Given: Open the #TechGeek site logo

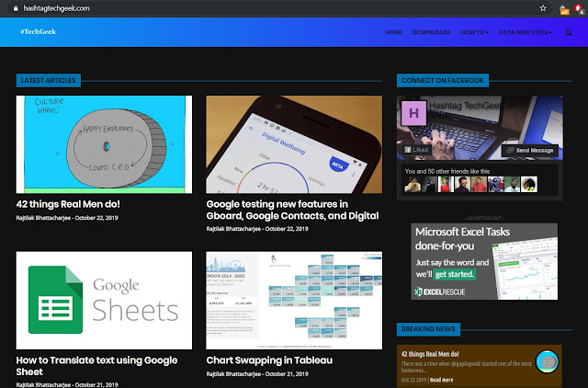Looking at the screenshot, I should click(39, 32).
